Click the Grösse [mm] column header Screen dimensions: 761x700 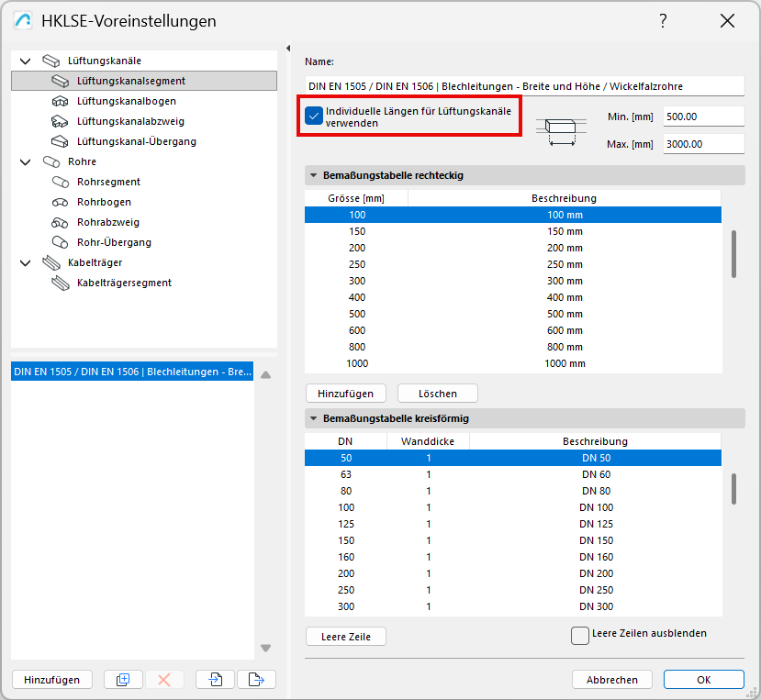pyautogui.click(x=356, y=198)
